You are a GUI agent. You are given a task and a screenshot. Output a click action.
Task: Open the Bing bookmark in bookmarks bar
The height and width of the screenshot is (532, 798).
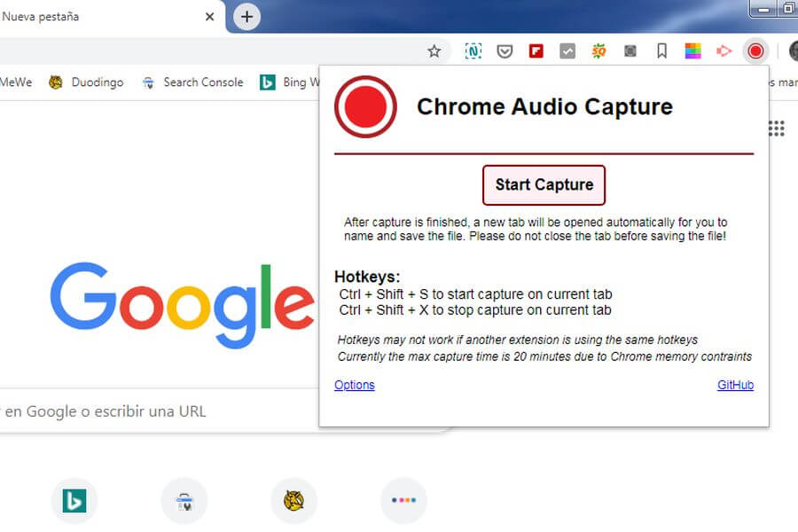[289, 82]
